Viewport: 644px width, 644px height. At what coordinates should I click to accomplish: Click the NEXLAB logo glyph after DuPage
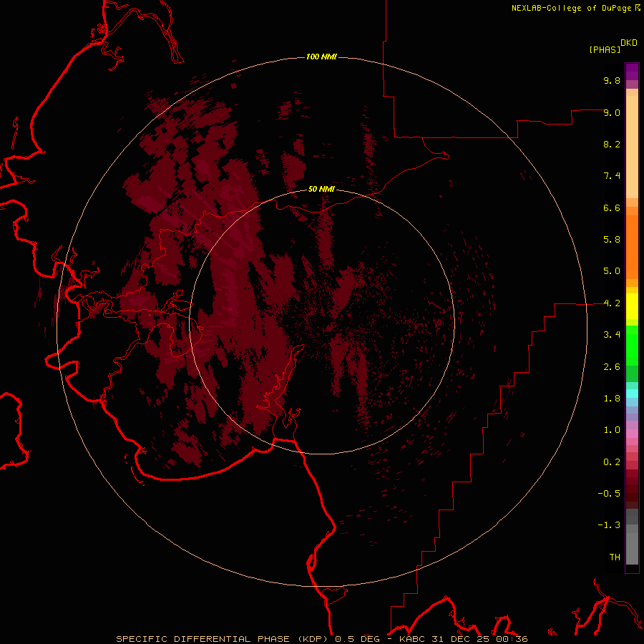click(x=637, y=8)
